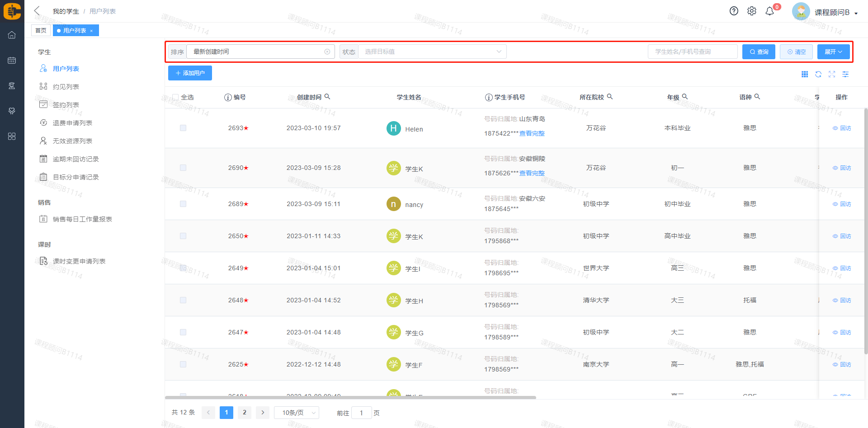Open the settings gear icon

pos(751,11)
